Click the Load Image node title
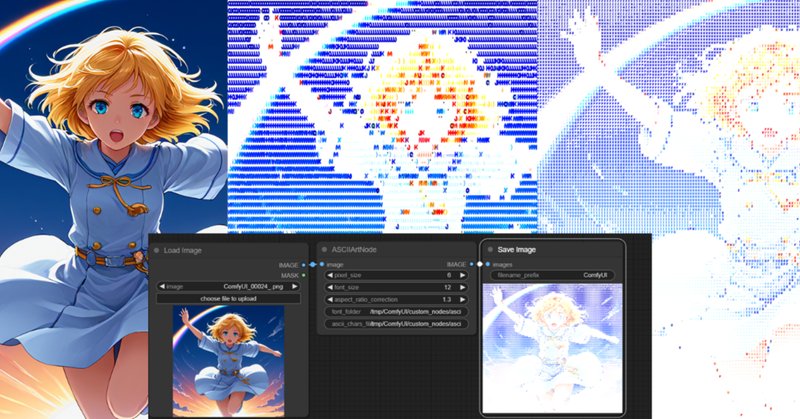Viewport: 800px width, 419px height. 183,251
